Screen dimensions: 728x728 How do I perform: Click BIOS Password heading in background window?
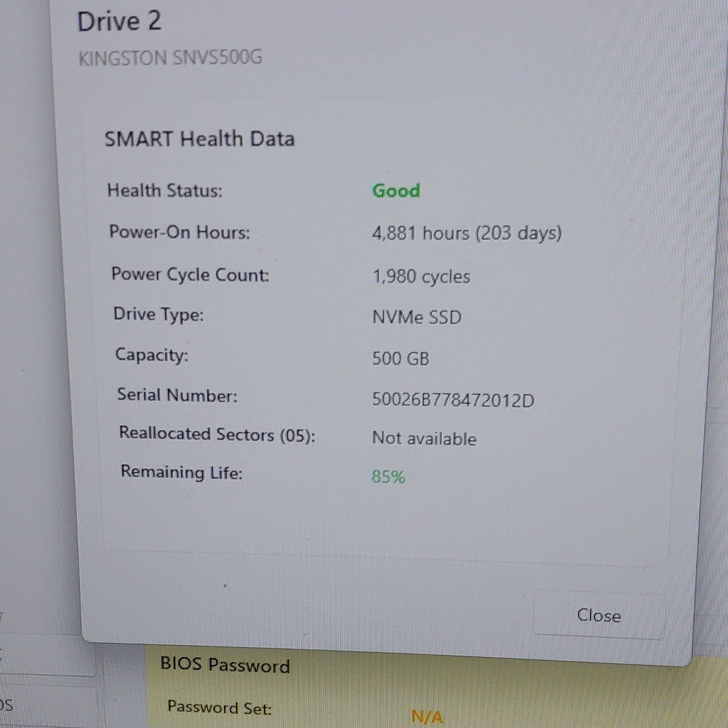[x=225, y=665]
